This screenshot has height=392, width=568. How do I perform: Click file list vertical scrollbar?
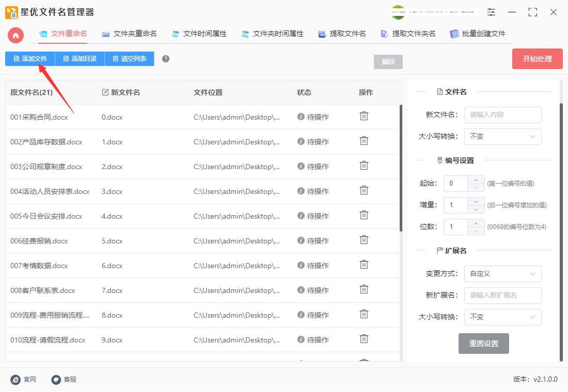click(x=401, y=168)
